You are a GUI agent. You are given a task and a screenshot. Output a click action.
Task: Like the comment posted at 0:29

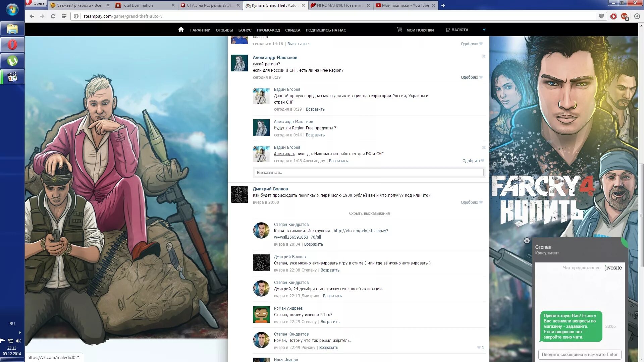(472, 77)
